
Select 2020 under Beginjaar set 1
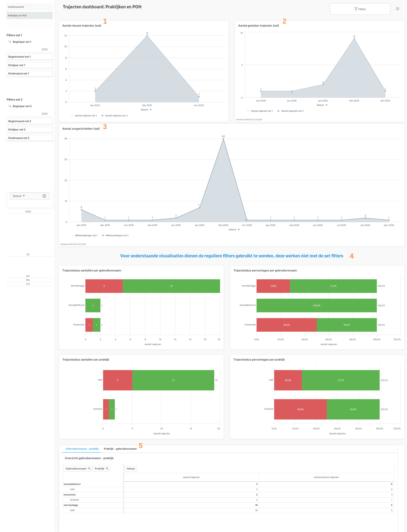pos(30,49)
